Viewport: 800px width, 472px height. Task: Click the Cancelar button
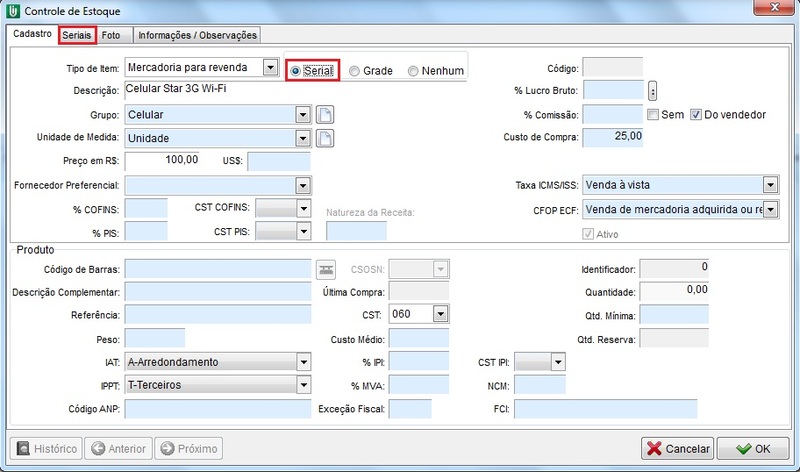(x=678, y=449)
